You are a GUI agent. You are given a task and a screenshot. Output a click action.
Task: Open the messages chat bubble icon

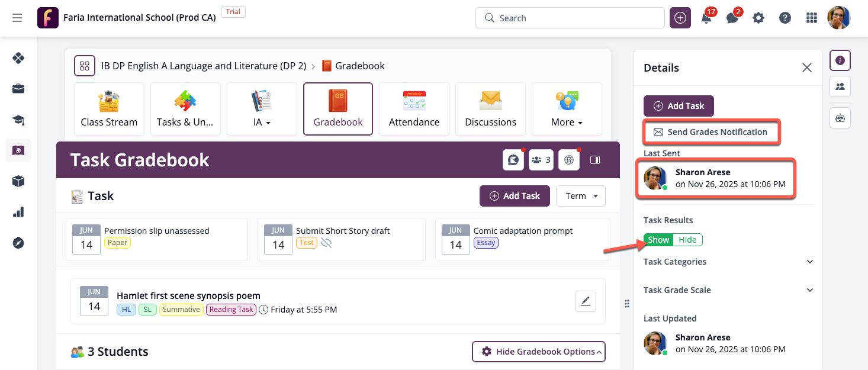pos(732,18)
